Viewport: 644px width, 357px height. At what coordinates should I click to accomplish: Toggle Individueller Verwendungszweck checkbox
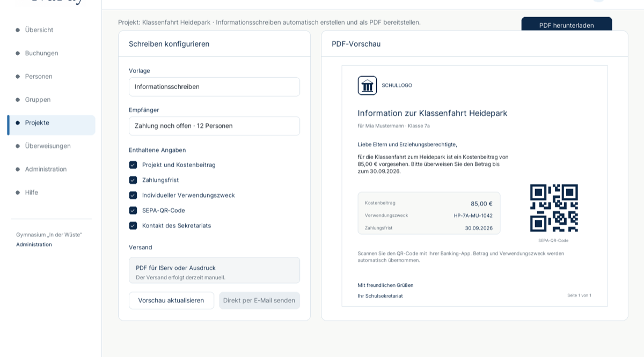[133, 195]
